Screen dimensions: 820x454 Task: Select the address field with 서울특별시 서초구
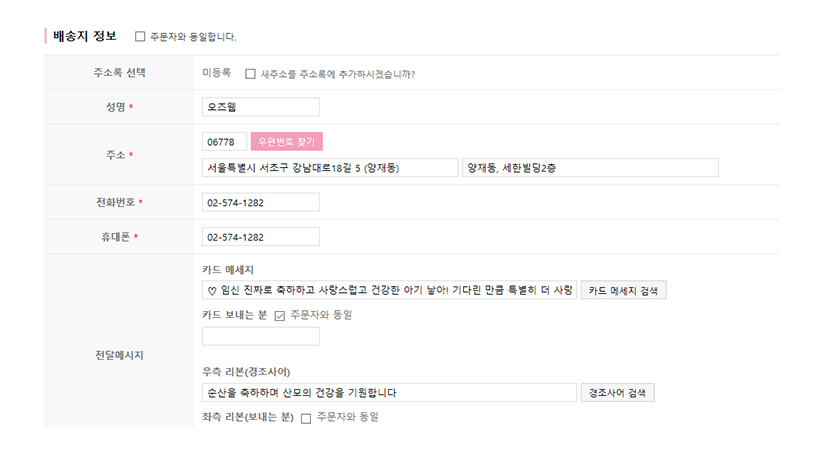click(330, 168)
